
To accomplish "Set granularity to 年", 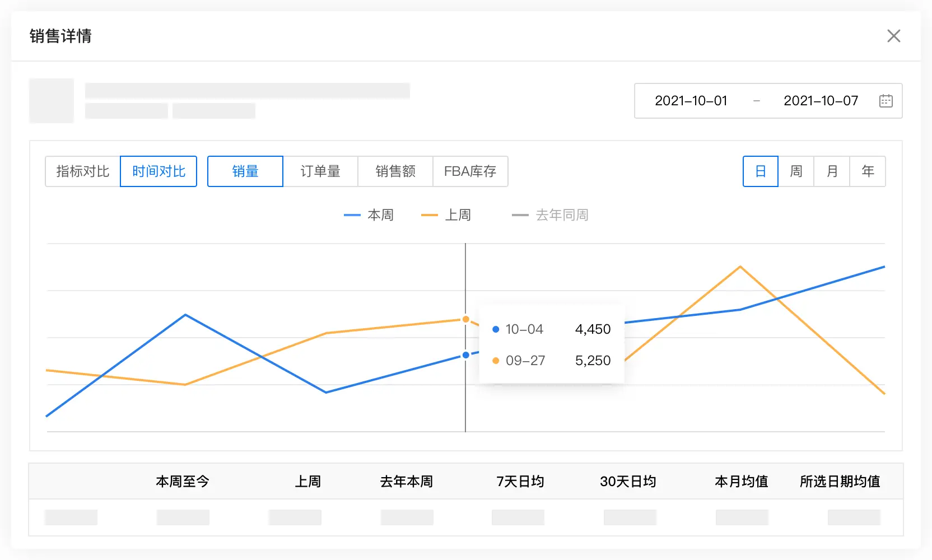I will [868, 171].
